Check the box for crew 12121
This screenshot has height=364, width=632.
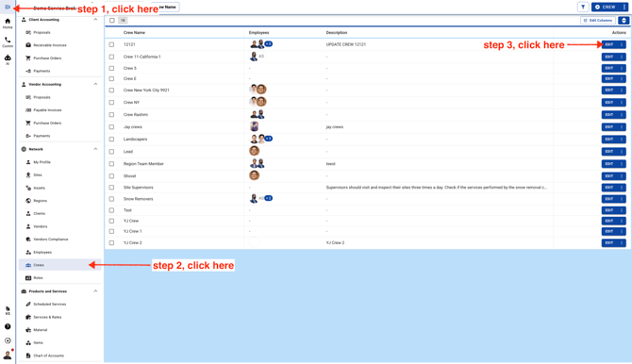(x=111, y=44)
